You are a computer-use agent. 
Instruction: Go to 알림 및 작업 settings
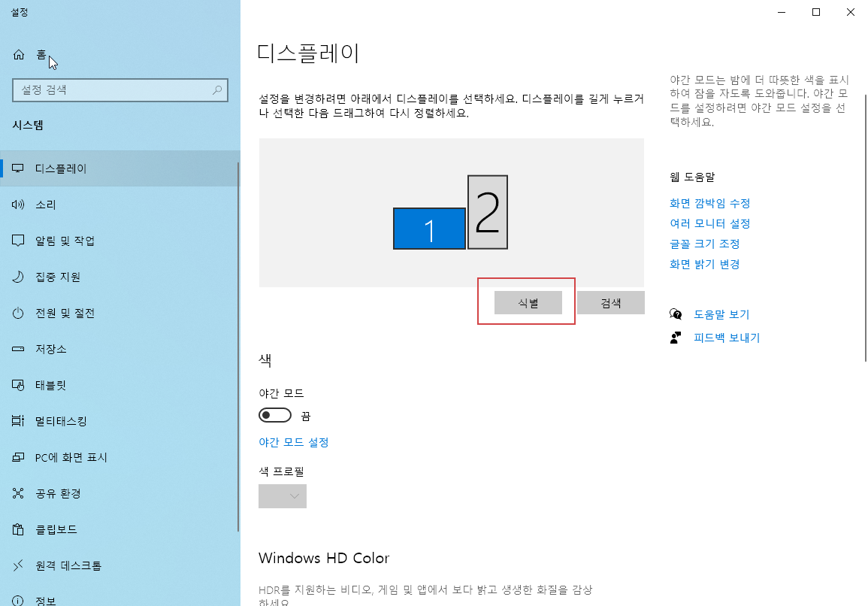point(119,241)
